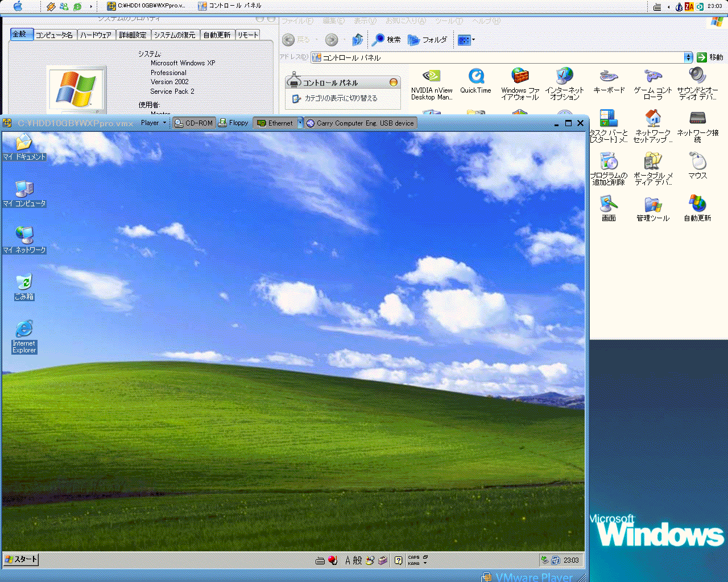Collapse the コントロール パネル side task pane
This screenshot has width=728, height=582.
[393, 82]
